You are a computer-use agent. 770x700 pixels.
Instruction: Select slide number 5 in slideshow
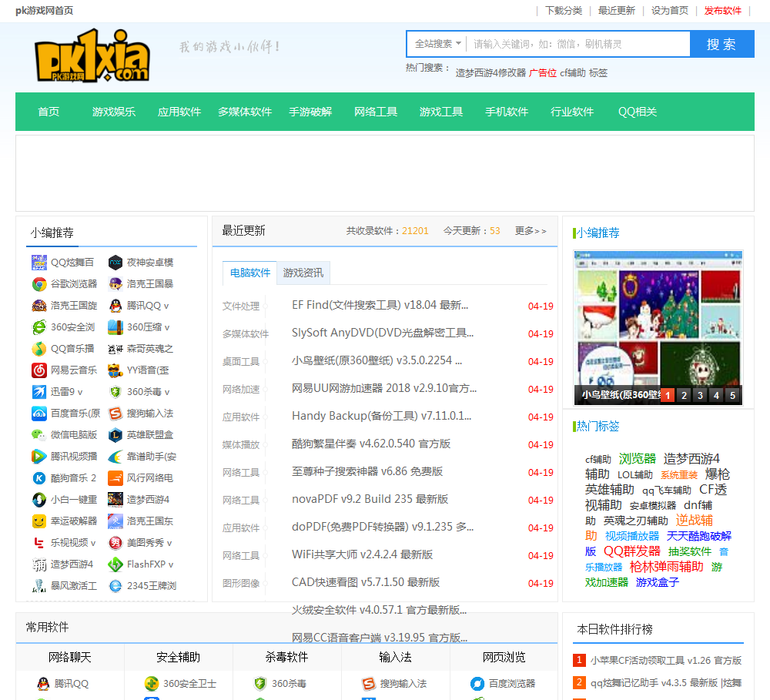pos(732,395)
